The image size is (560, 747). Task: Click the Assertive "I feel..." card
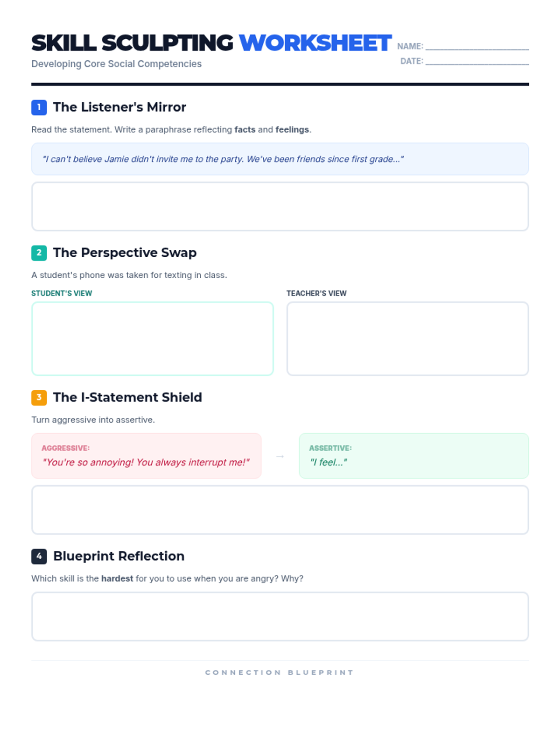[x=413, y=456]
